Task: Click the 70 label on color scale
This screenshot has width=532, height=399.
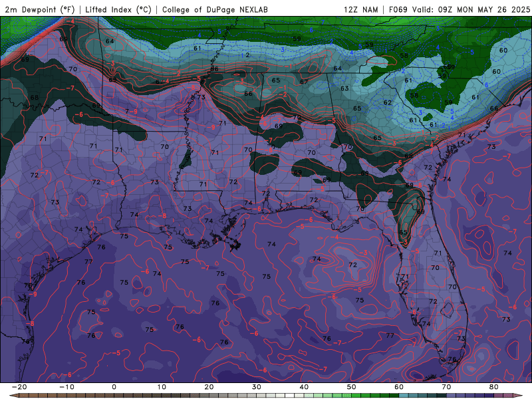Action: coord(446,387)
